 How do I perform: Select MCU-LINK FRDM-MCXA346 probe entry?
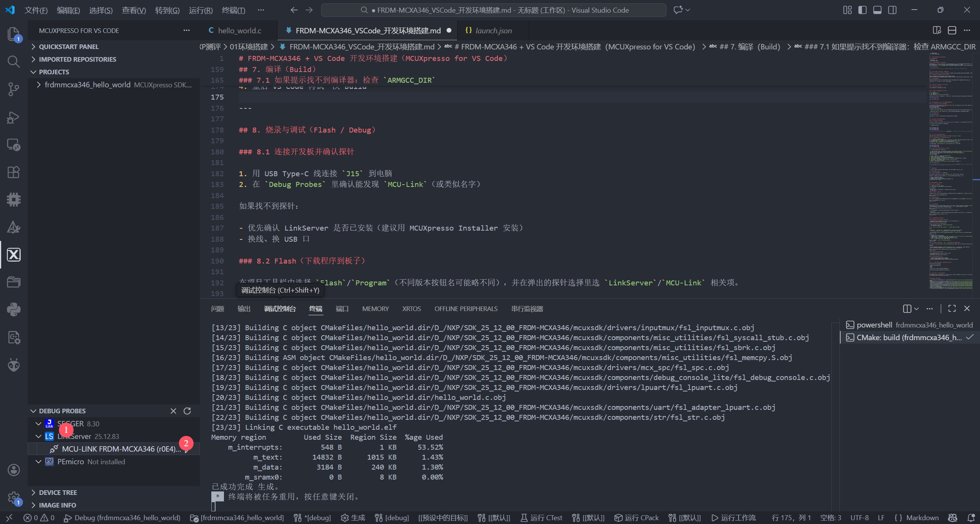point(114,449)
